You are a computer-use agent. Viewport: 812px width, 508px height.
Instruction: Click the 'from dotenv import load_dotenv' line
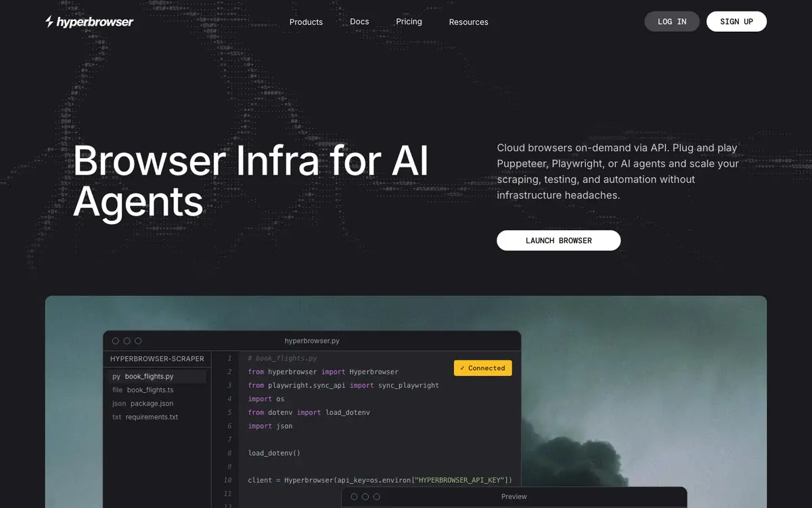pos(309,412)
